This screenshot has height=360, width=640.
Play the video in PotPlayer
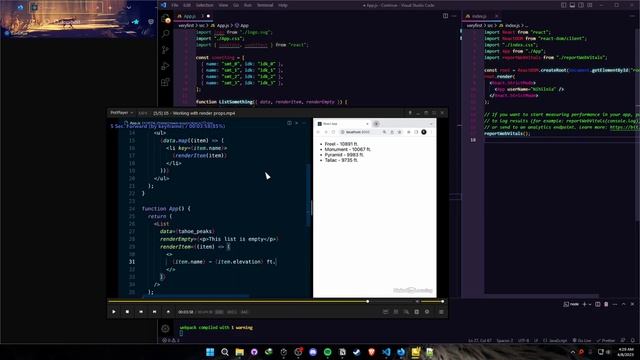click(x=114, y=312)
